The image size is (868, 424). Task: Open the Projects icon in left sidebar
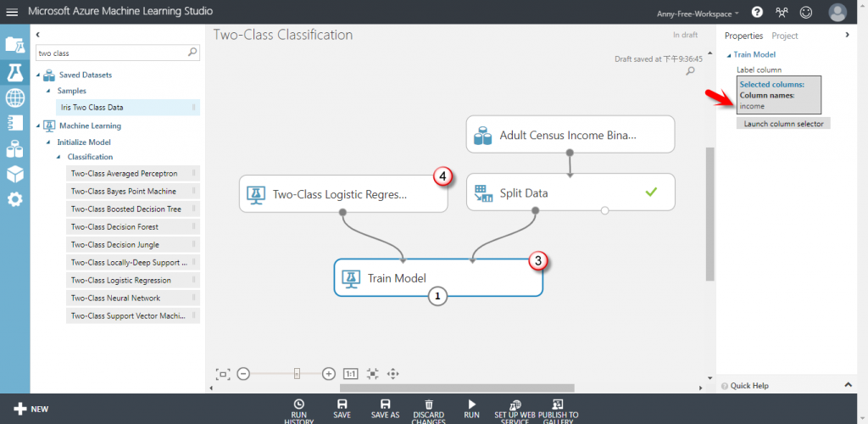coord(15,44)
